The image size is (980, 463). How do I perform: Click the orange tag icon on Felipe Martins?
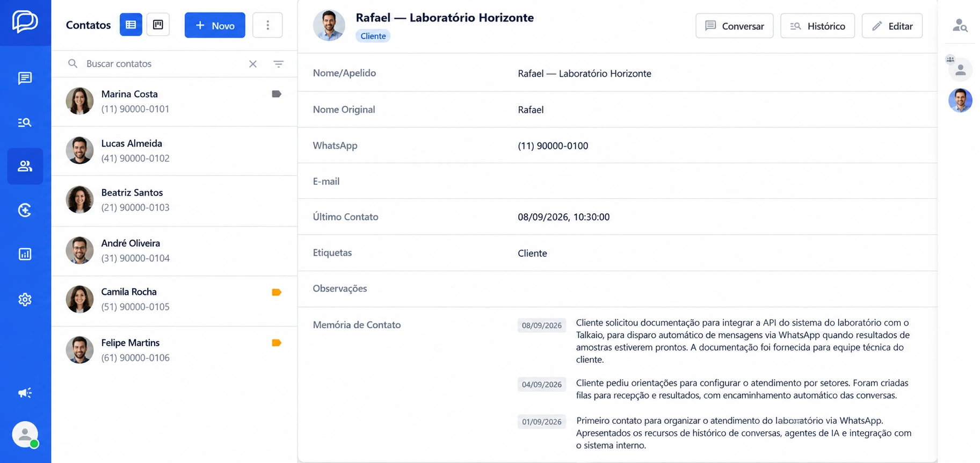pos(277,343)
